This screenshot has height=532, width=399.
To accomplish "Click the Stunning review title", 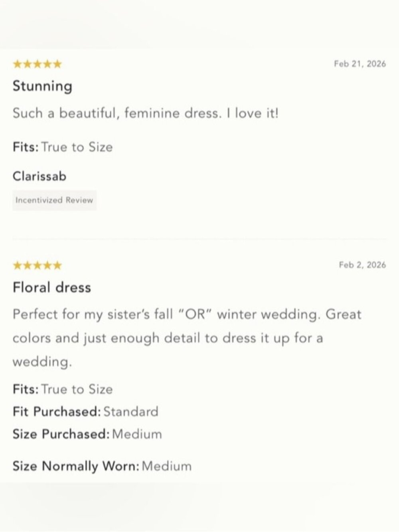I will 42,86.
